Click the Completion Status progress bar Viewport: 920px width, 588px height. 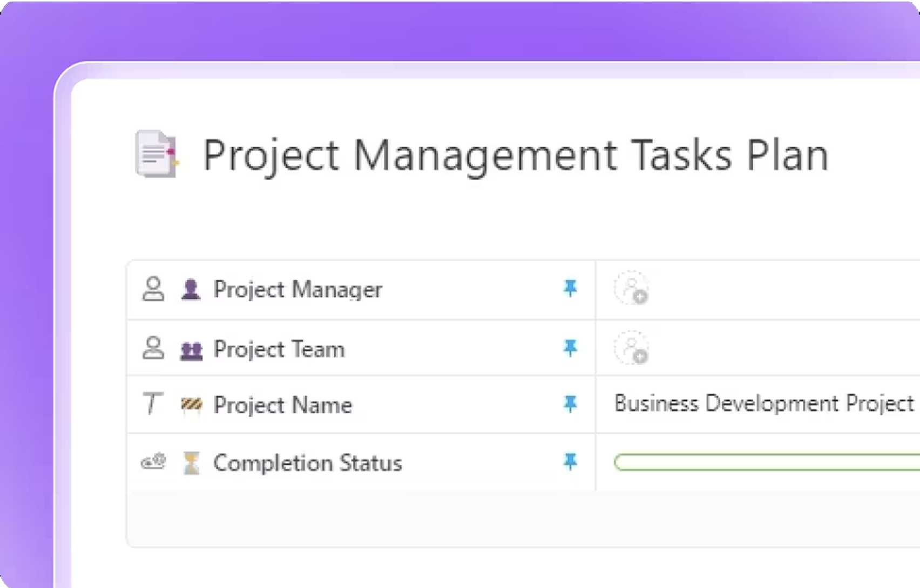(767, 462)
